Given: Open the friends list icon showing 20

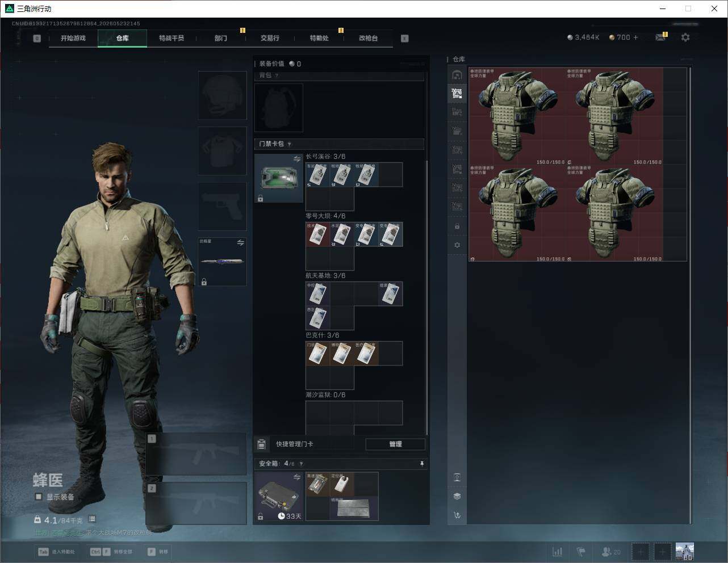Looking at the screenshot, I should (611, 552).
